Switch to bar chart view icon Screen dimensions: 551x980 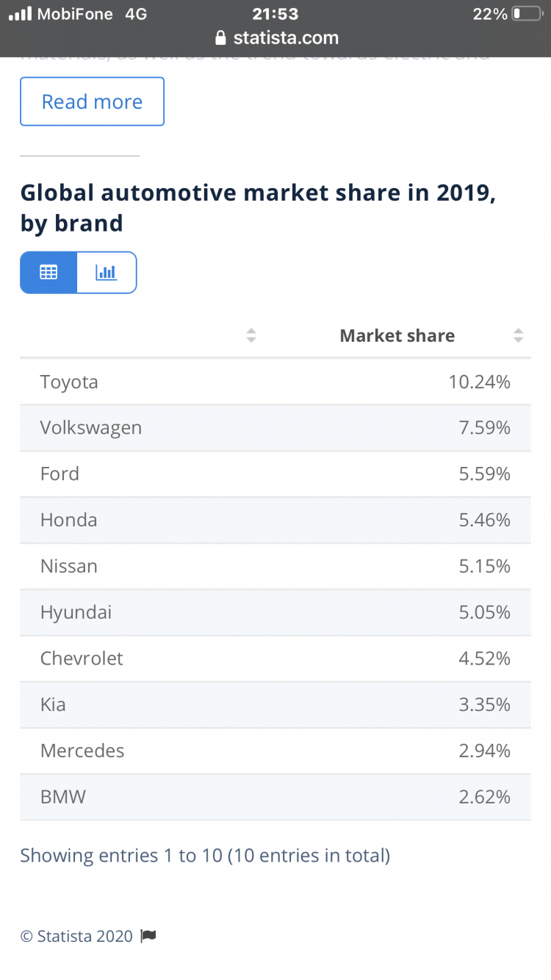coord(107,273)
